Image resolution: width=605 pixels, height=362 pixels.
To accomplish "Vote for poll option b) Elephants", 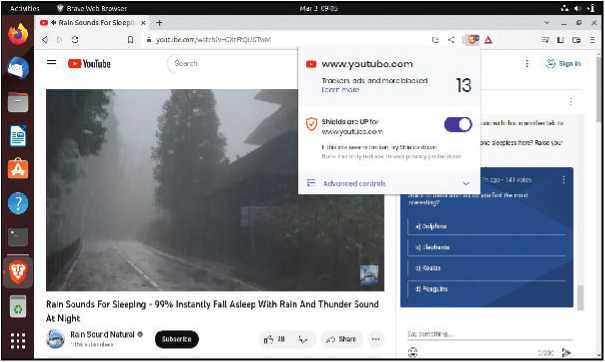I will point(487,247).
